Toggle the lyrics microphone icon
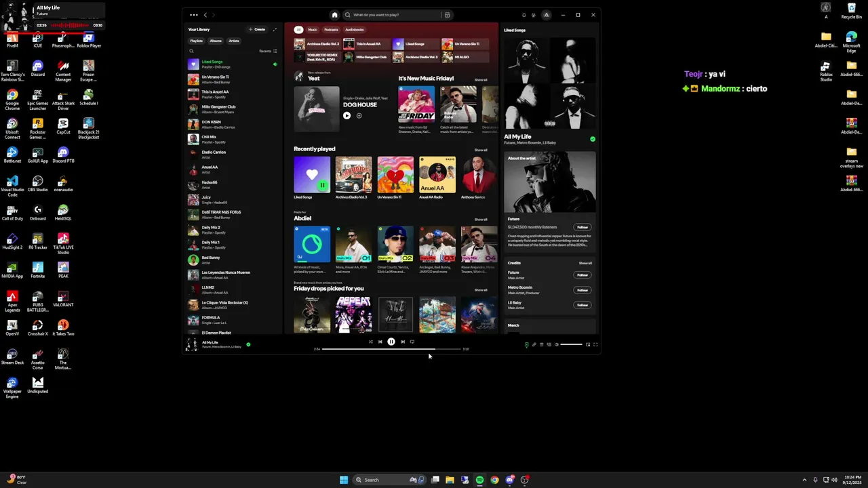 [534, 344]
